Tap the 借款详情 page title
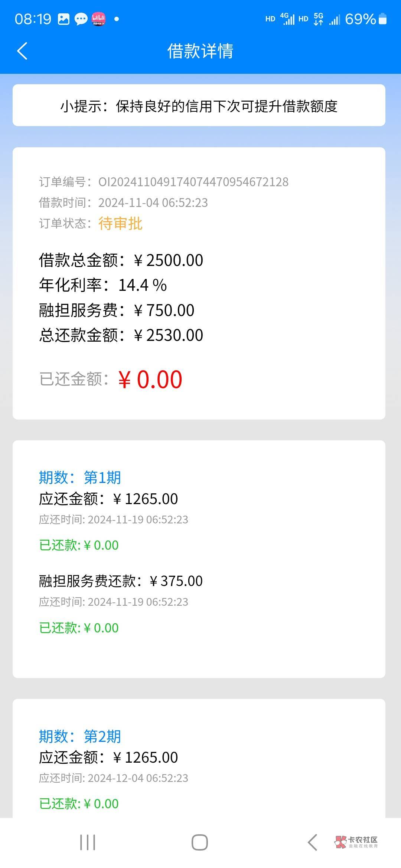 [200, 51]
